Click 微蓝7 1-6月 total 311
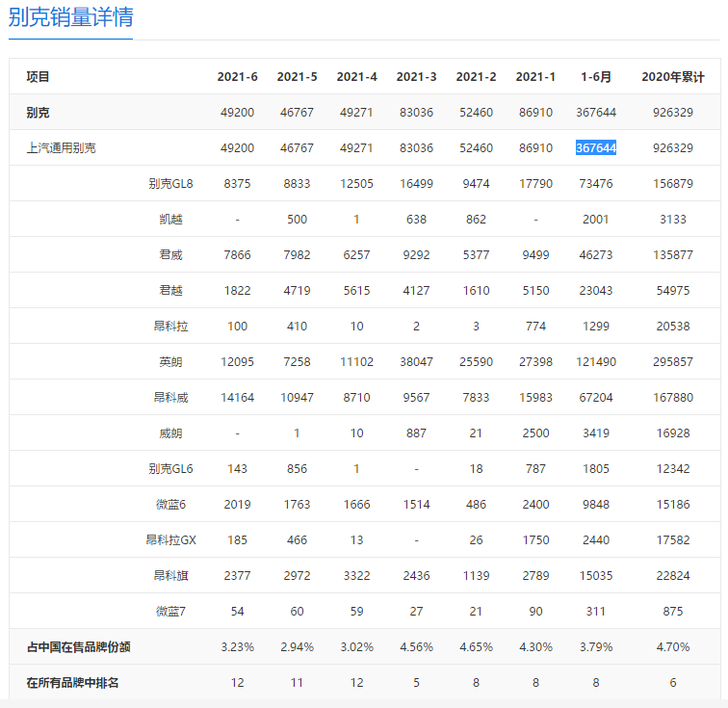This screenshot has width=728, height=708. coord(596,612)
